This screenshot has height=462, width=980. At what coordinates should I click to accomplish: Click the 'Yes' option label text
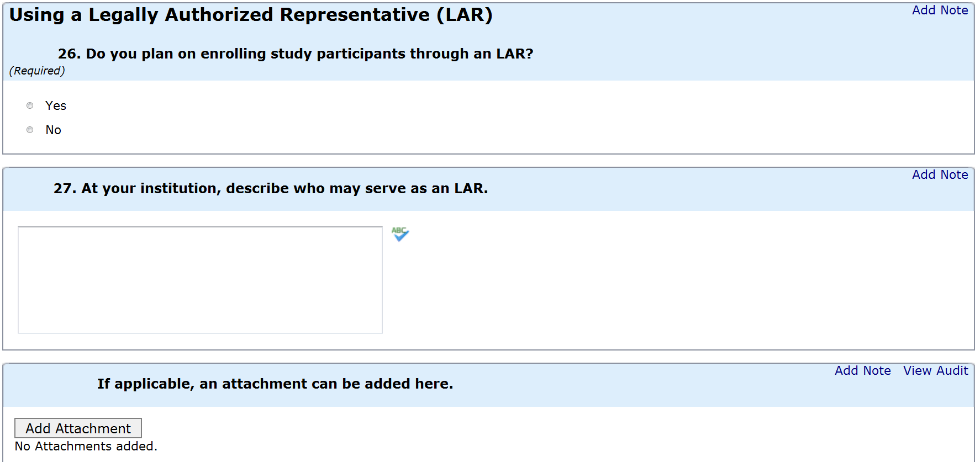pos(55,105)
